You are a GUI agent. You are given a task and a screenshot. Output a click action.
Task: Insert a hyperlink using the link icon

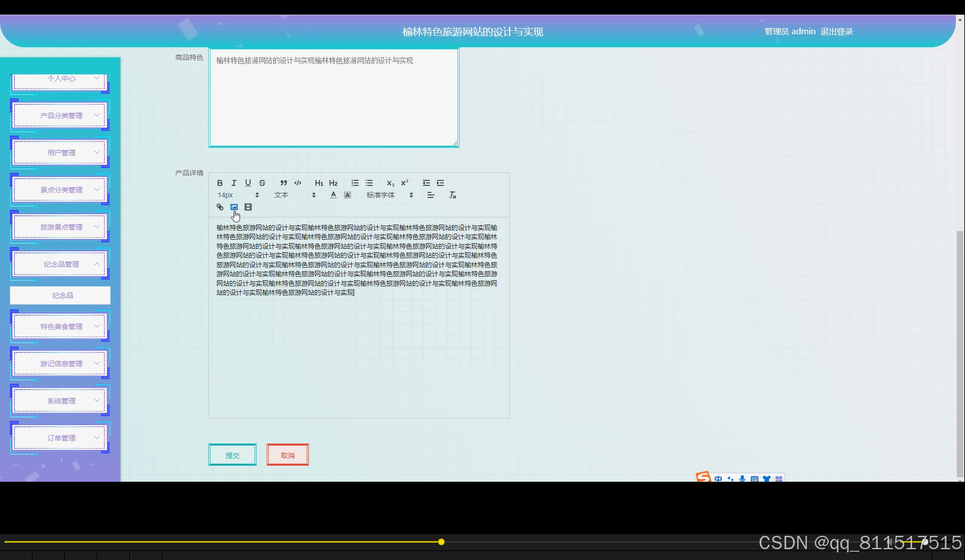coord(220,207)
